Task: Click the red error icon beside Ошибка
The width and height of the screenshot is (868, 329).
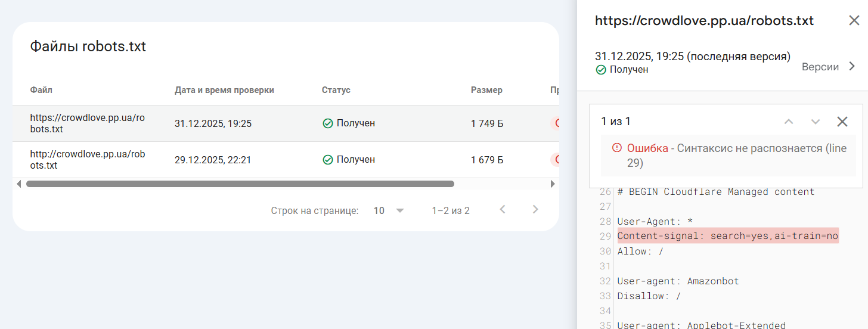Action: 616,148
